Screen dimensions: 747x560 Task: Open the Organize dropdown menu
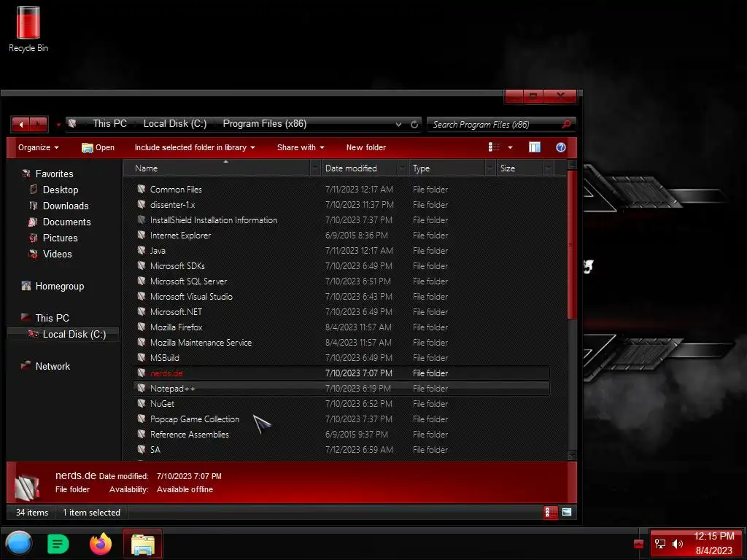[39, 147]
